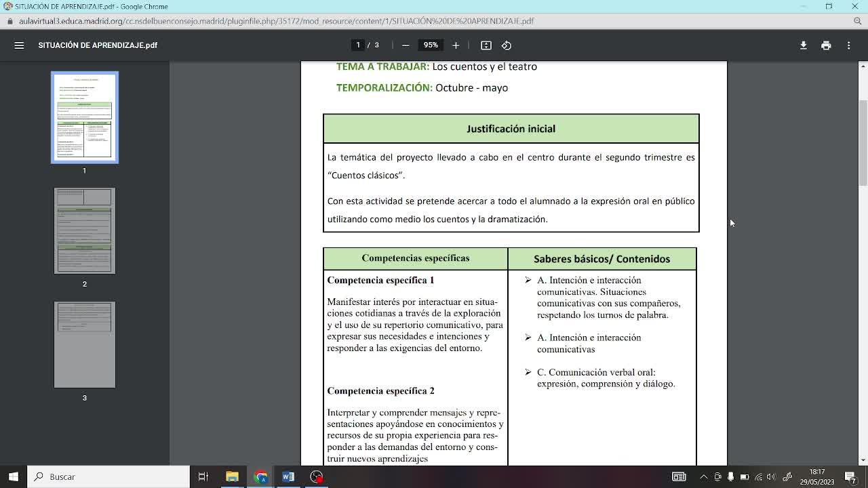Viewport: 868px width, 488px height.
Task: Click the address bar URL
Action: click(x=277, y=21)
